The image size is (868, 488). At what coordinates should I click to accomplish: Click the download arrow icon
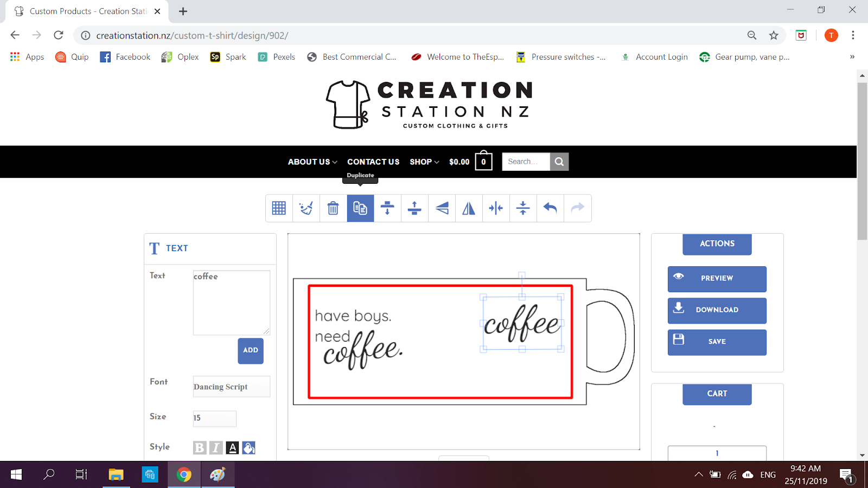678,307
